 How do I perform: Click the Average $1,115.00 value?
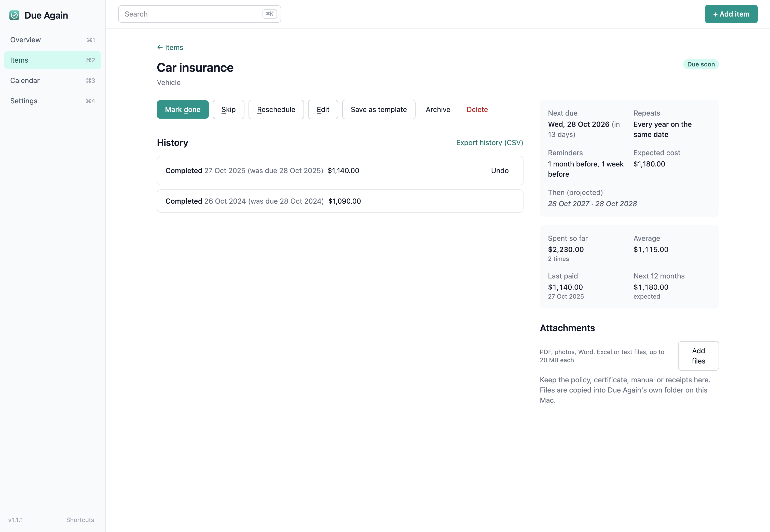[x=651, y=249]
